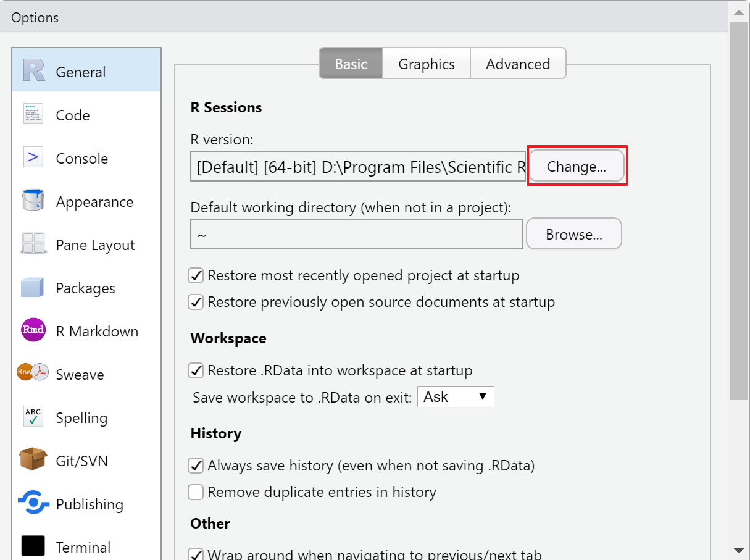The height and width of the screenshot is (560, 750).
Task: Click the Change... R version button
Action: coord(577,167)
